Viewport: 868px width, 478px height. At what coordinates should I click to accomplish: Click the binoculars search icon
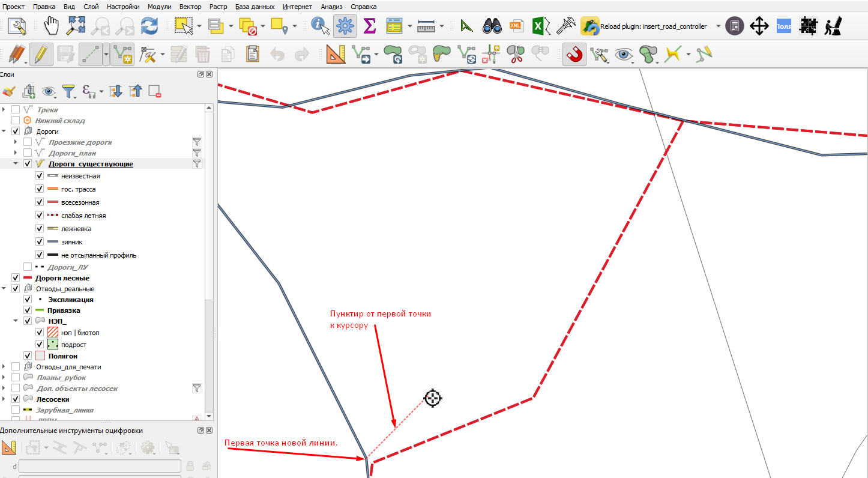pyautogui.click(x=492, y=26)
